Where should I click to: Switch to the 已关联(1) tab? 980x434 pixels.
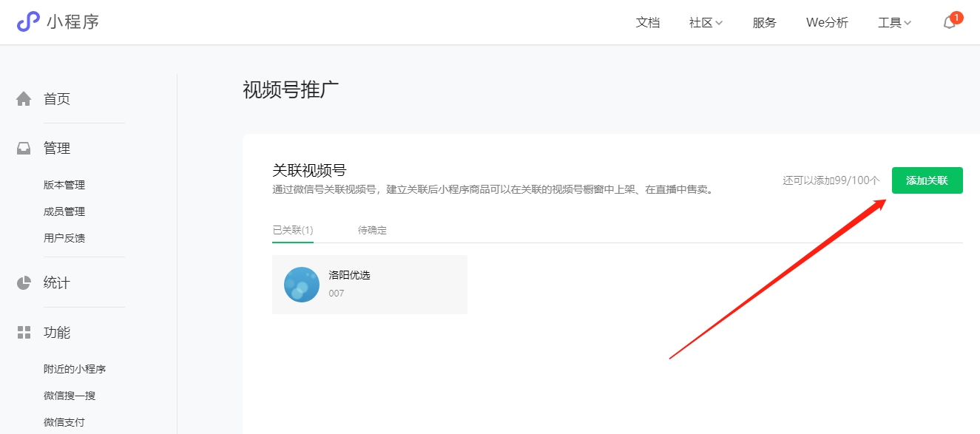[x=293, y=230]
